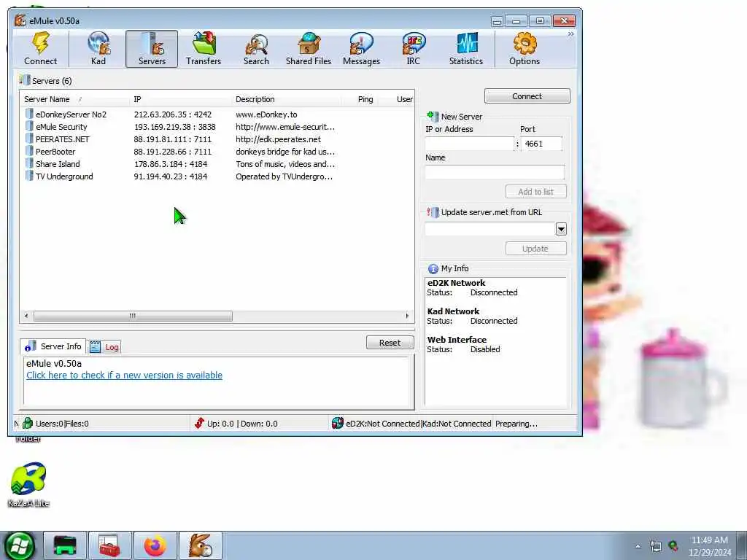Viewport: 747px width, 560px height.
Task: Click the Connect lightning toolbar icon
Action: [41, 49]
